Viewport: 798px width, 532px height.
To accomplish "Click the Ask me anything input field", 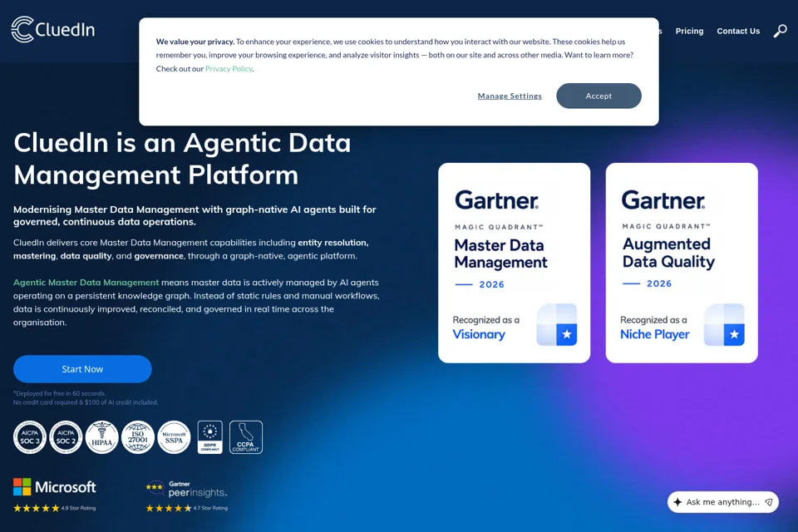I will point(722,502).
